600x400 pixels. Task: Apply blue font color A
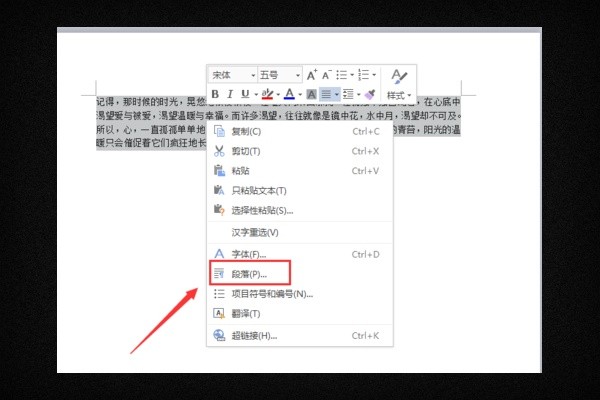pyautogui.click(x=290, y=94)
